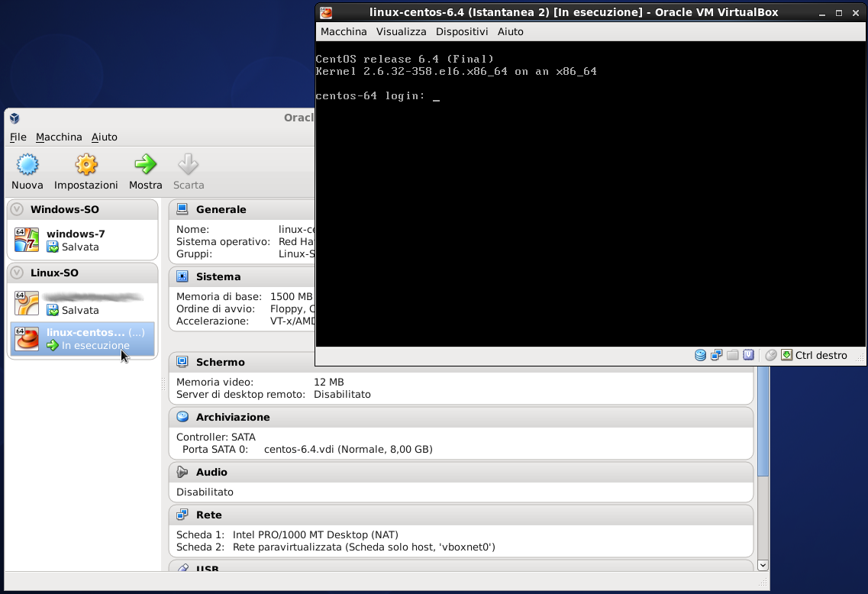The image size is (868, 594).
Task: Click the shared folders status icon
Action: (733, 355)
